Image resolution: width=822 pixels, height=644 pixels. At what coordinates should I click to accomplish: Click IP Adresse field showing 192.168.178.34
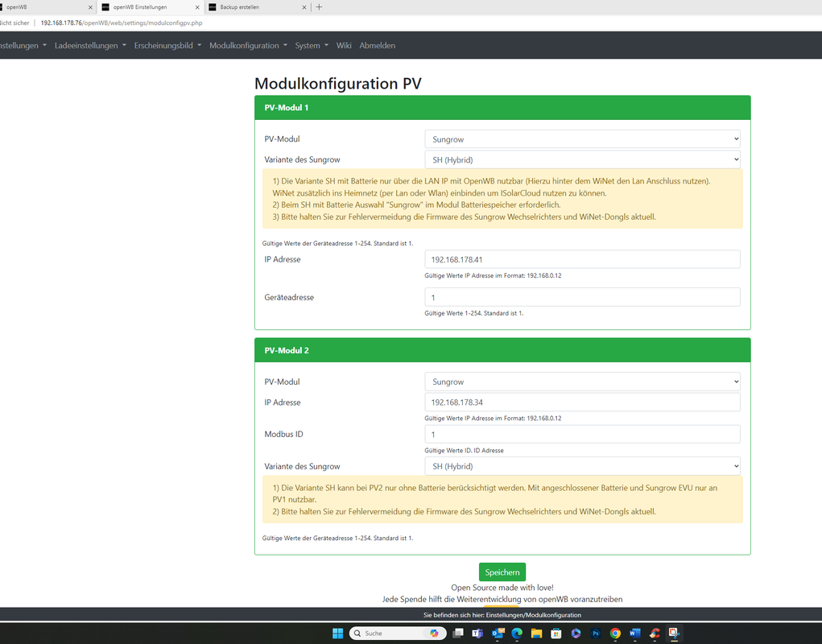click(x=582, y=402)
